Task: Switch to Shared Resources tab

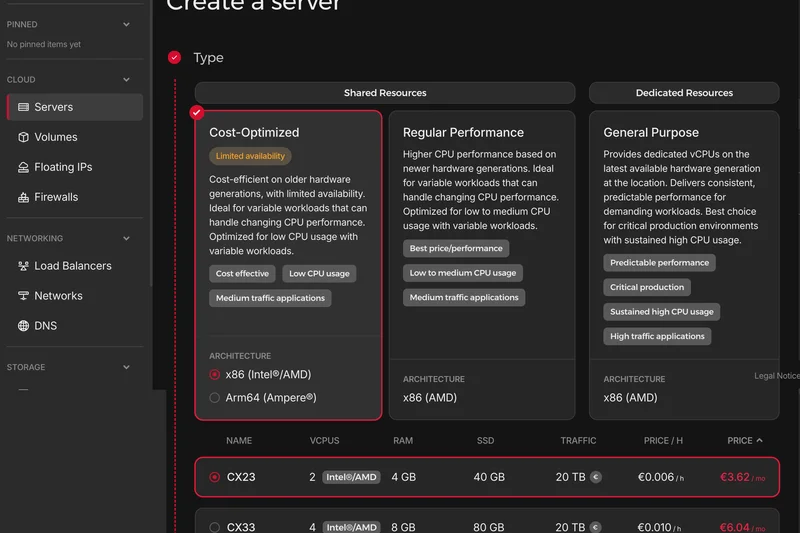Action: coord(385,93)
